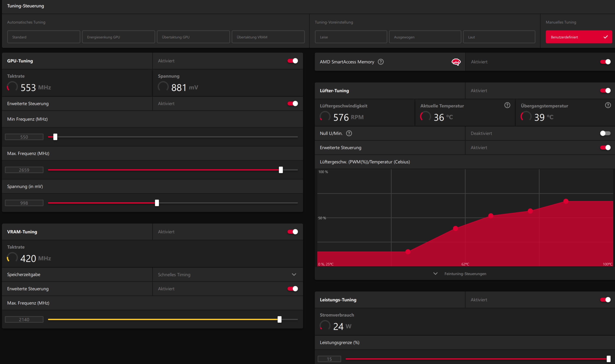Click help icon next to Null U/Min.

(x=349, y=133)
